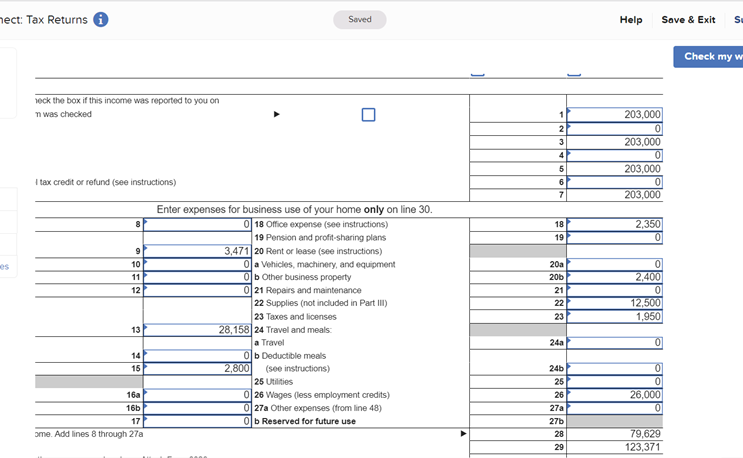The image size is (743, 458).
Task: Click the 'Enter expenses for business use' heading
Action: pyautogui.click(x=294, y=209)
